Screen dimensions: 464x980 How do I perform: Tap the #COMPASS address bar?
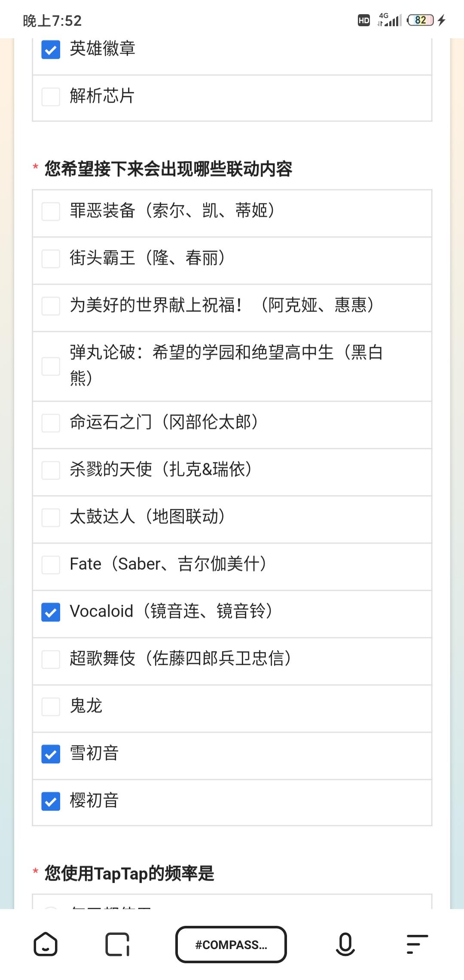[x=231, y=944]
